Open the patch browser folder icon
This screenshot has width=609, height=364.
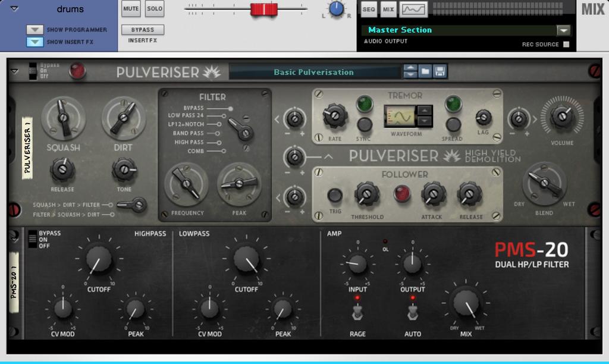coord(425,71)
